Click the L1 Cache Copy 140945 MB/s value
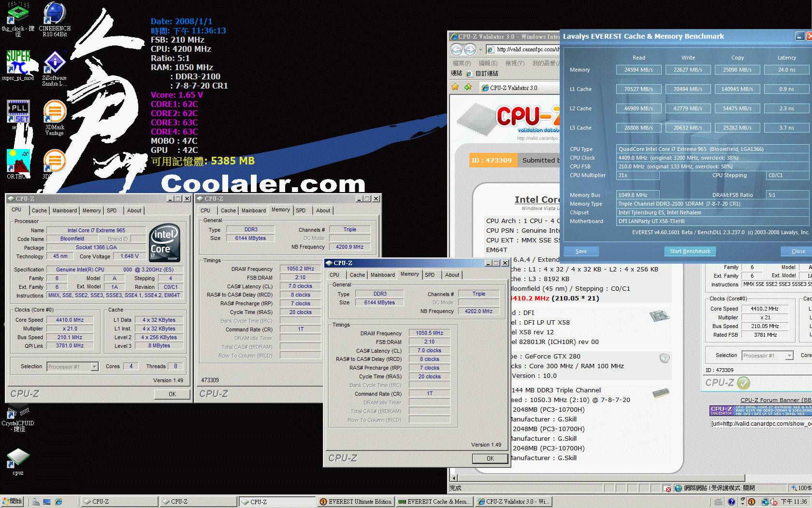Image resolution: width=812 pixels, height=508 pixels. click(x=737, y=89)
